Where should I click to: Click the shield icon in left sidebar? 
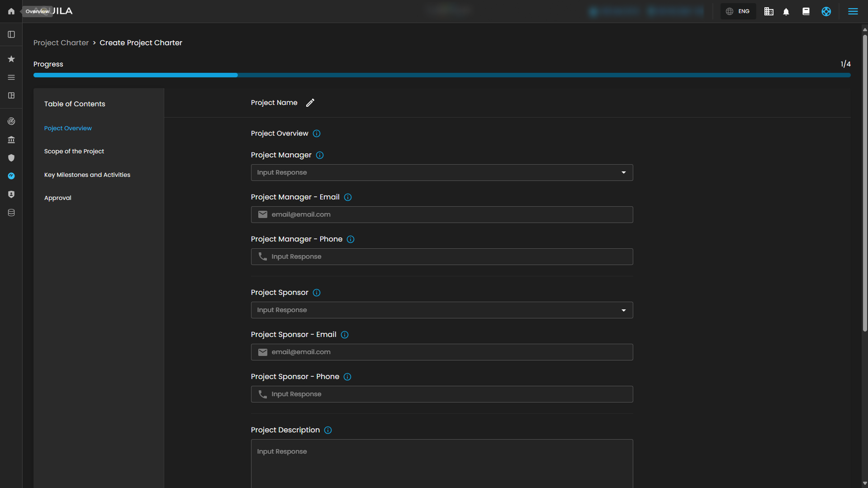coord(11,158)
